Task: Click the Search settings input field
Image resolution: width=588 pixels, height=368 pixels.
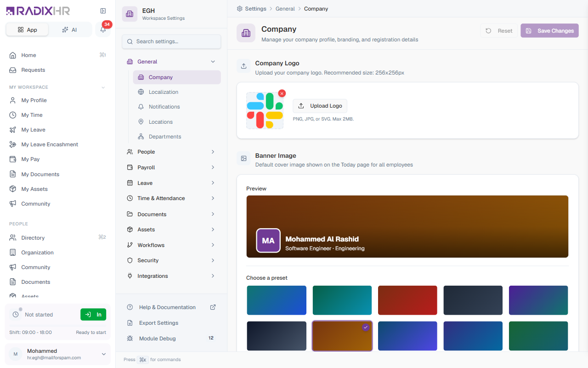Action: tap(171, 41)
